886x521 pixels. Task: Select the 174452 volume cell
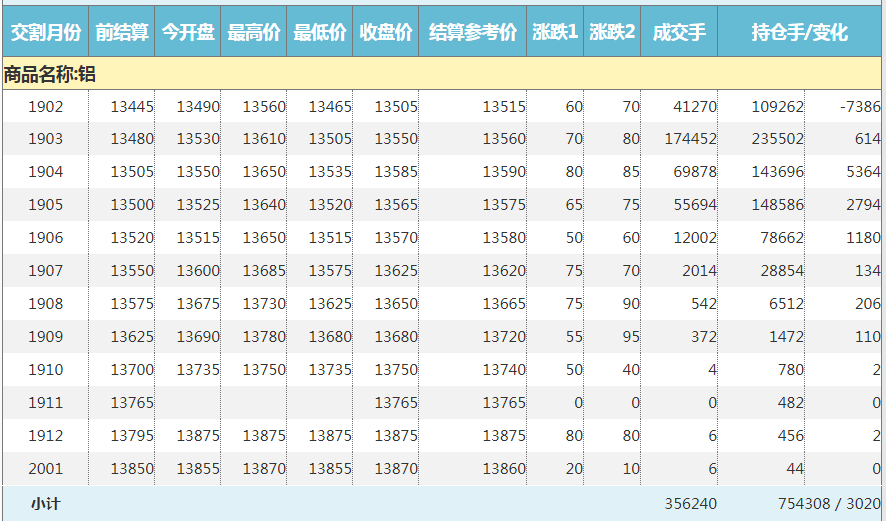[x=690, y=139]
